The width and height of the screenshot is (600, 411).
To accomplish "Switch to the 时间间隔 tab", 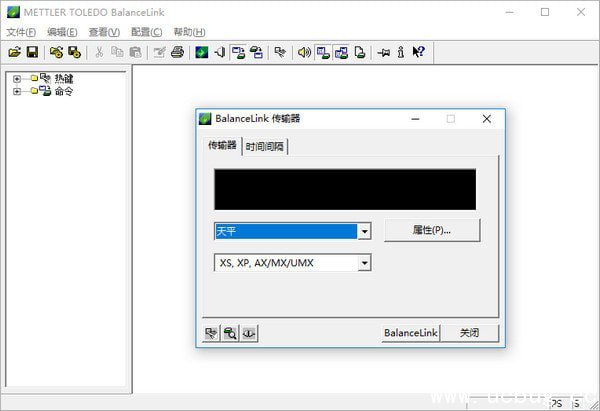I will 265,146.
